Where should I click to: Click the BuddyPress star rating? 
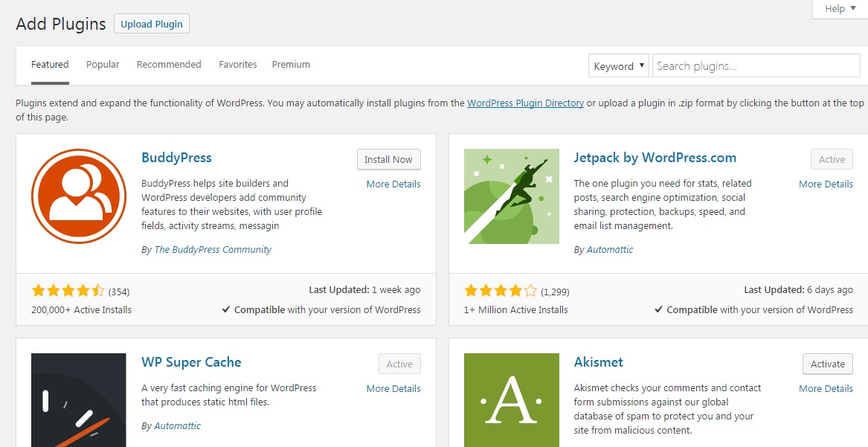tap(68, 291)
